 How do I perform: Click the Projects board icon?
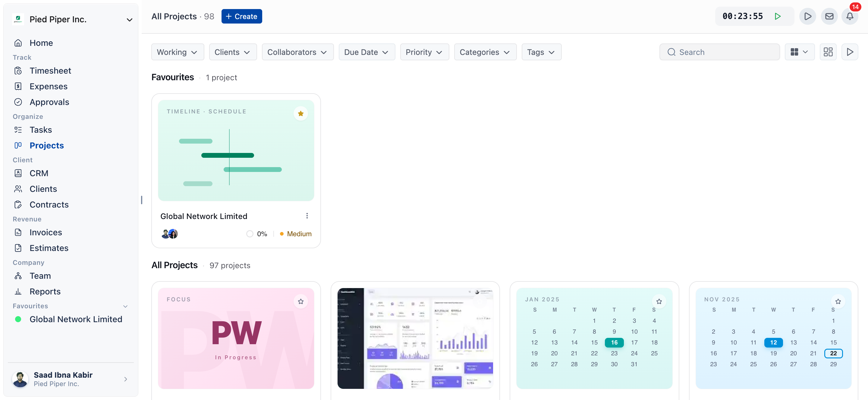coord(18,145)
